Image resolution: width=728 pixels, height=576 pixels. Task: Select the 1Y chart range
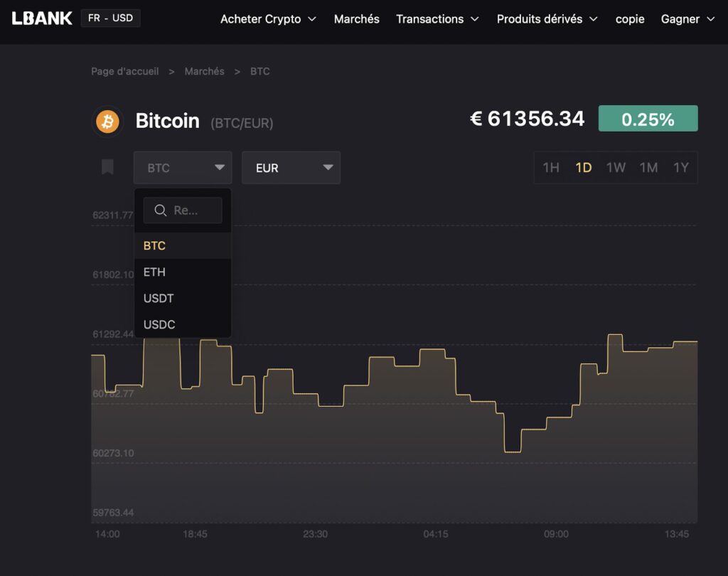[x=680, y=168]
